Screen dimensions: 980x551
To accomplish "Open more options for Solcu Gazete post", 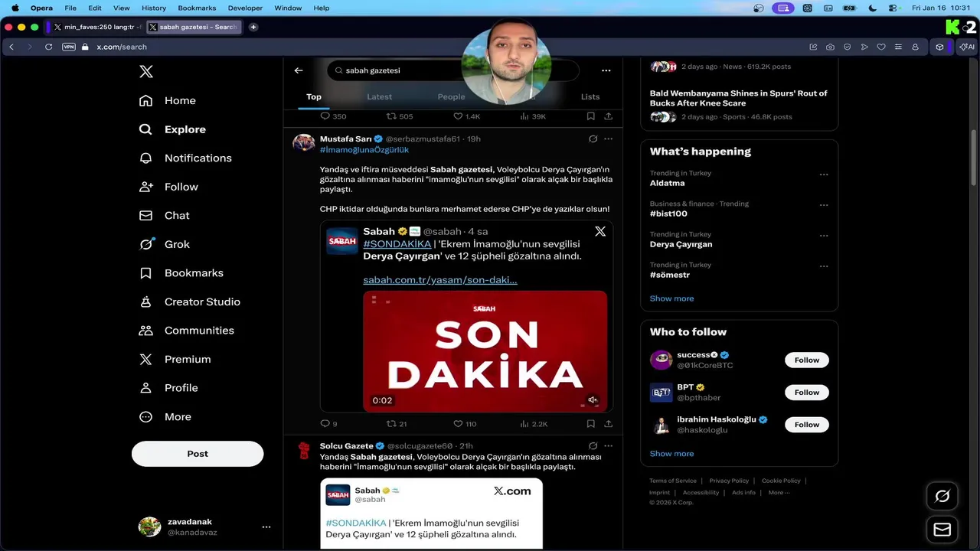I will point(608,445).
